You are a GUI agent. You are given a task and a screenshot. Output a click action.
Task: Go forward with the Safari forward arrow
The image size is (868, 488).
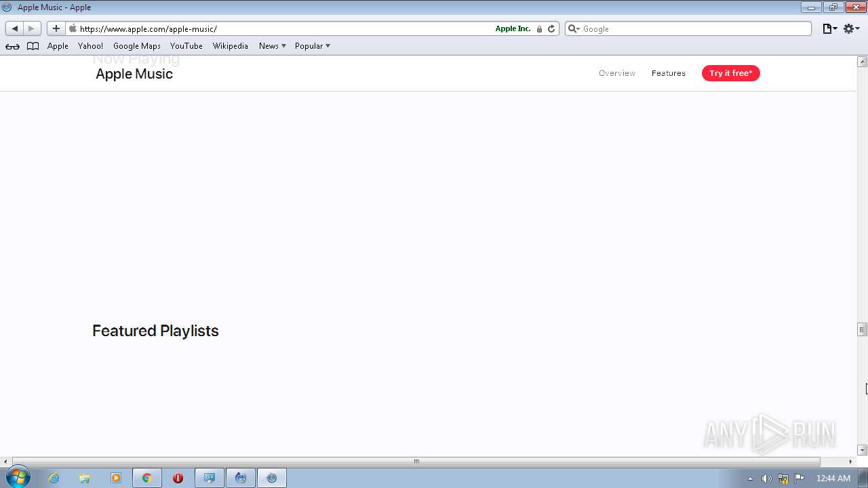point(31,28)
